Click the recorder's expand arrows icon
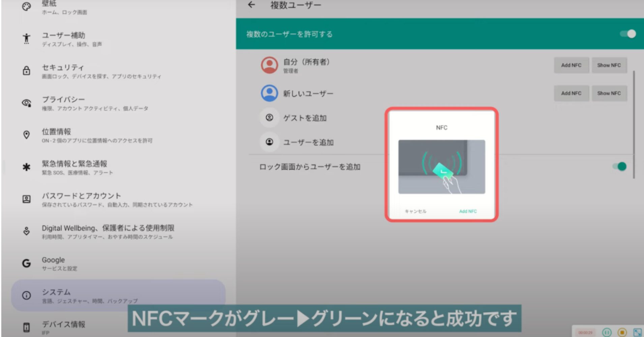This screenshot has height=337, width=644. click(x=637, y=332)
